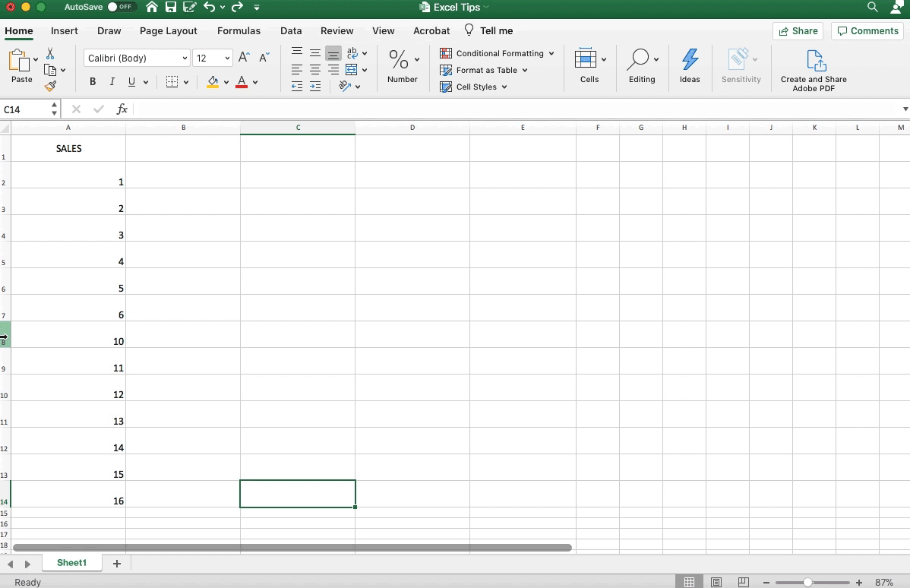The height and width of the screenshot is (588, 910).
Task: Apply Percent number style
Action: 396,59
